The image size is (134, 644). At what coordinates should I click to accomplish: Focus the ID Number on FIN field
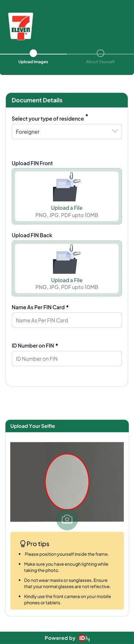67,359
